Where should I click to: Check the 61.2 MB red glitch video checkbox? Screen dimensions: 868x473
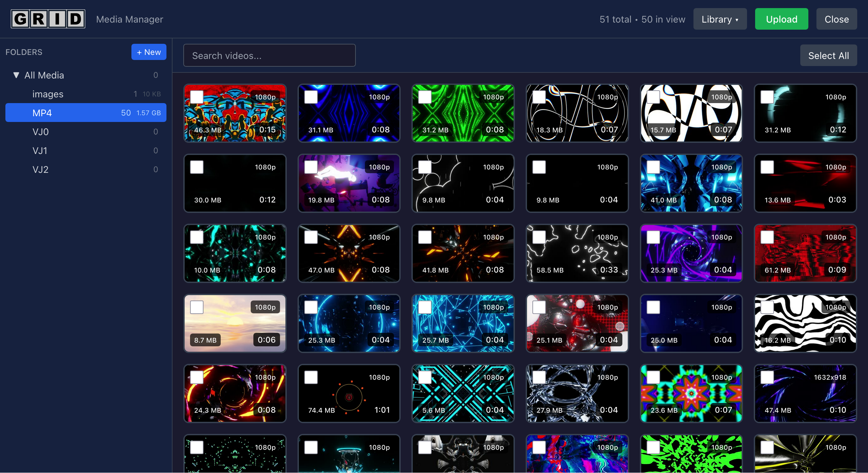pos(766,237)
